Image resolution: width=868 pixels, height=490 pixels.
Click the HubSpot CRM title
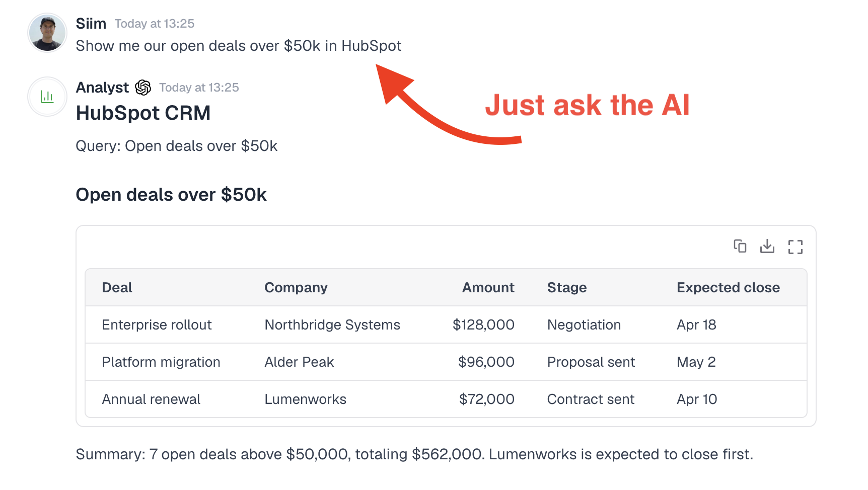(x=143, y=113)
